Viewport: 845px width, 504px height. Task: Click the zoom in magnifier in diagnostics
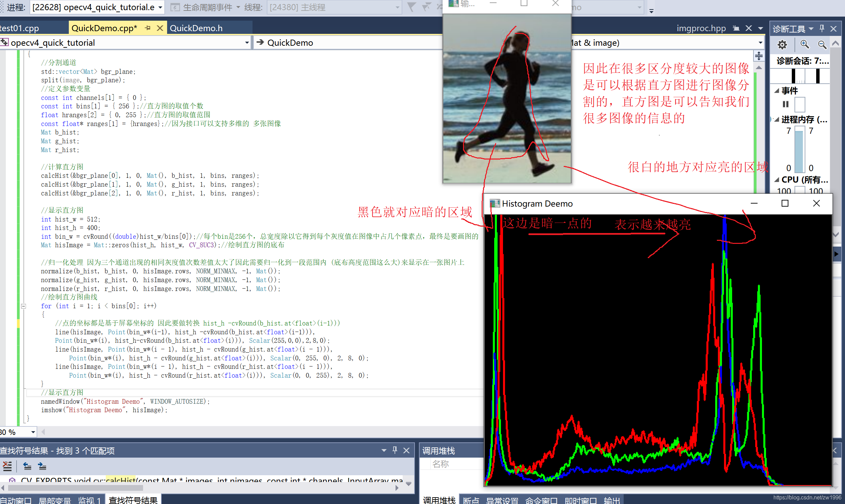[x=804, y=44]
